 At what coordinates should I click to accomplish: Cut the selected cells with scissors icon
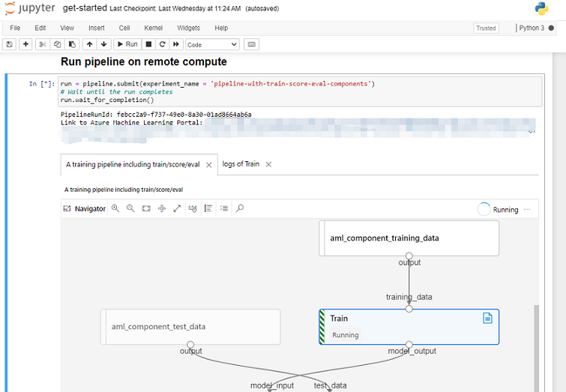coord(43,44)
